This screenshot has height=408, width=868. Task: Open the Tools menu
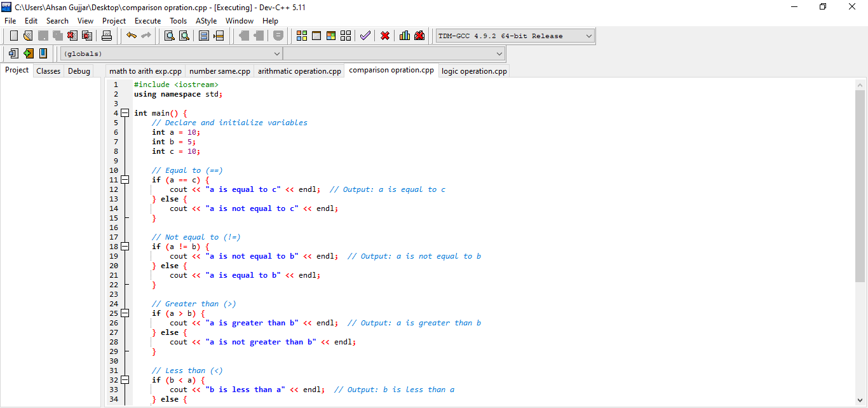click(x=178, y=20)
